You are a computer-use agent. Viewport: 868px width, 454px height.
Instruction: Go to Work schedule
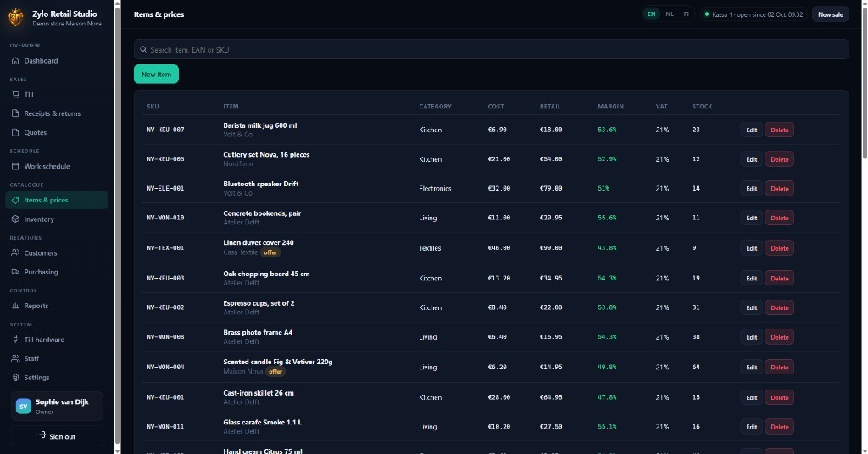point(57,166)
